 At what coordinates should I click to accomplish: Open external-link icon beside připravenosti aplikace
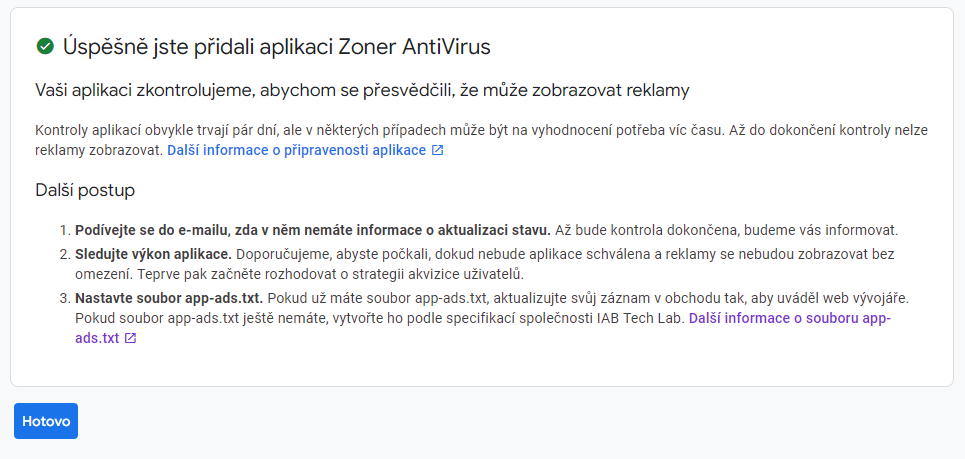tap(437, 151)
